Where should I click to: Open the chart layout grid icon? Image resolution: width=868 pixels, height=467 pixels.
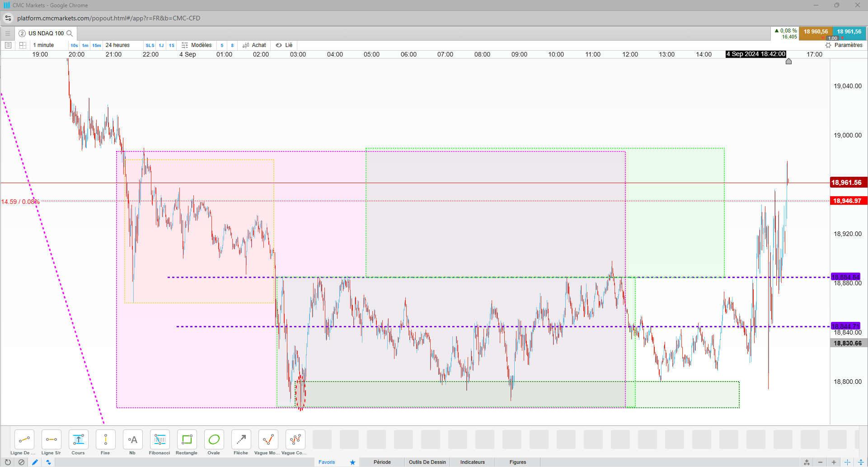[23, 45]
